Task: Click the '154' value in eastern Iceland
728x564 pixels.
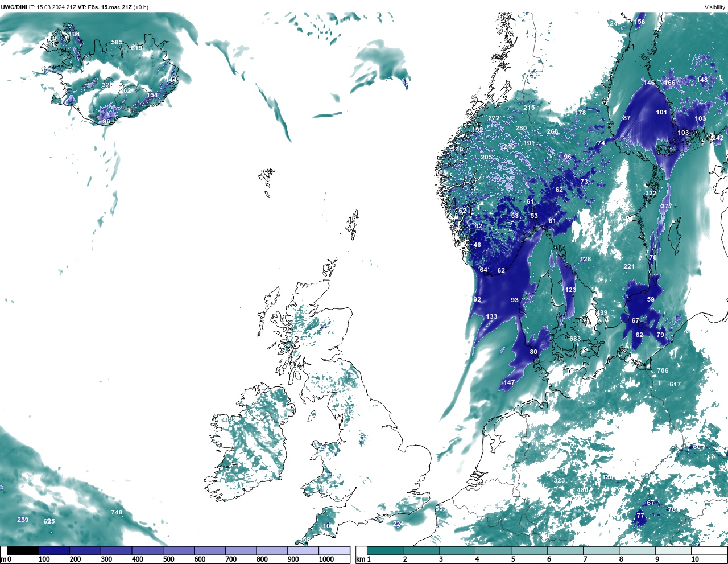Action: (x=152, y=95)
